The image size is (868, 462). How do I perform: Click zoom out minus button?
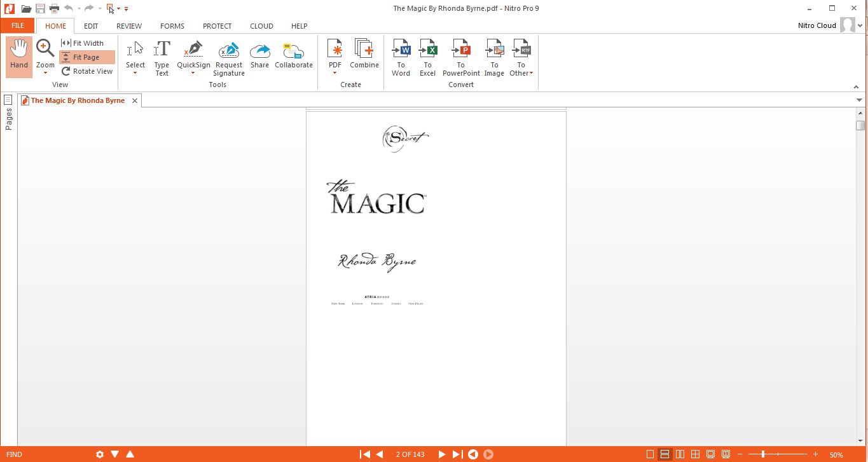pyautogui.click(x=740, y=454)
